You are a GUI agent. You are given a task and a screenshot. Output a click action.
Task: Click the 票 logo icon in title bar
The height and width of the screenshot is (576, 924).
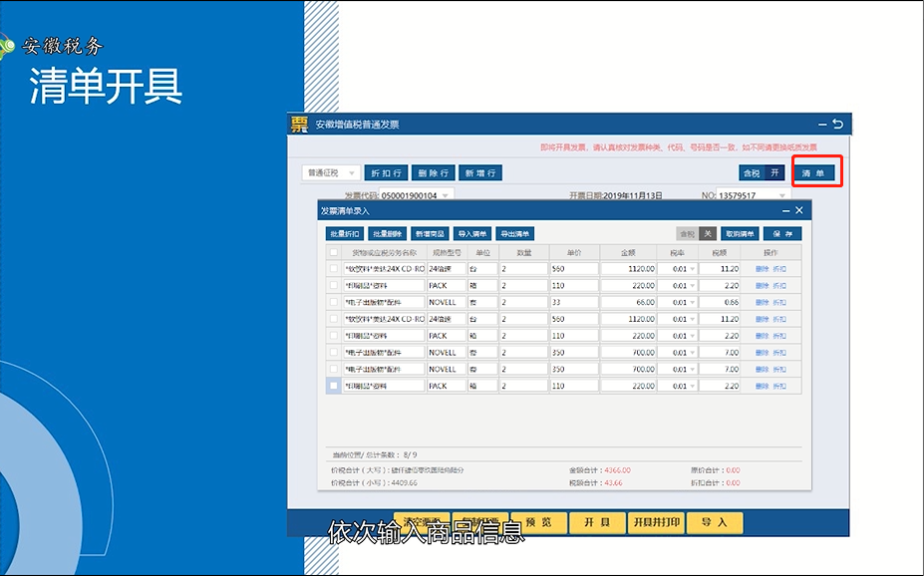point(299,125)
